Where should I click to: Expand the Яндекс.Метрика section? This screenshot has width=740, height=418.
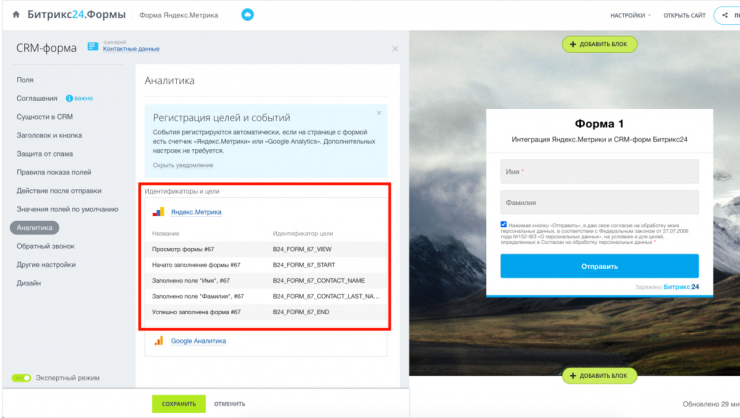tap(196, 212)
